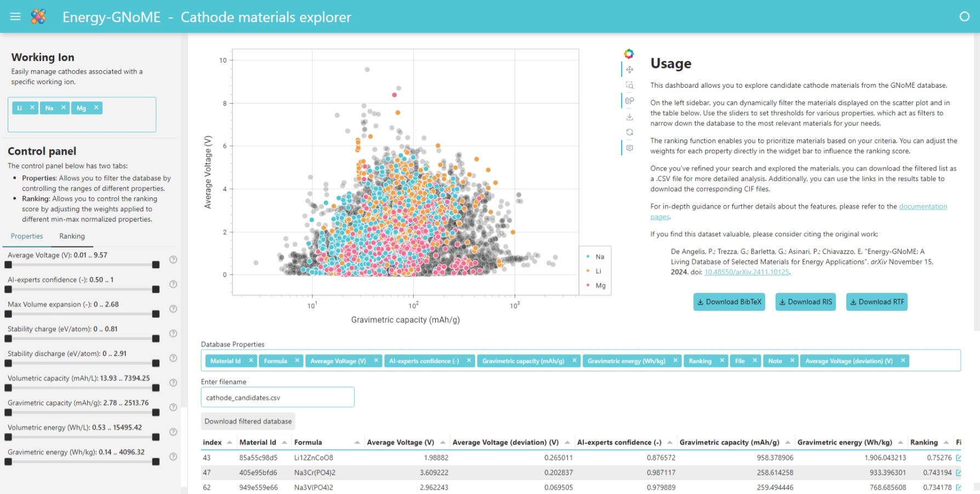The height and width of the screenshot is (494, 980).
Task: Remove the File property tag
Action: click(755, 360)
